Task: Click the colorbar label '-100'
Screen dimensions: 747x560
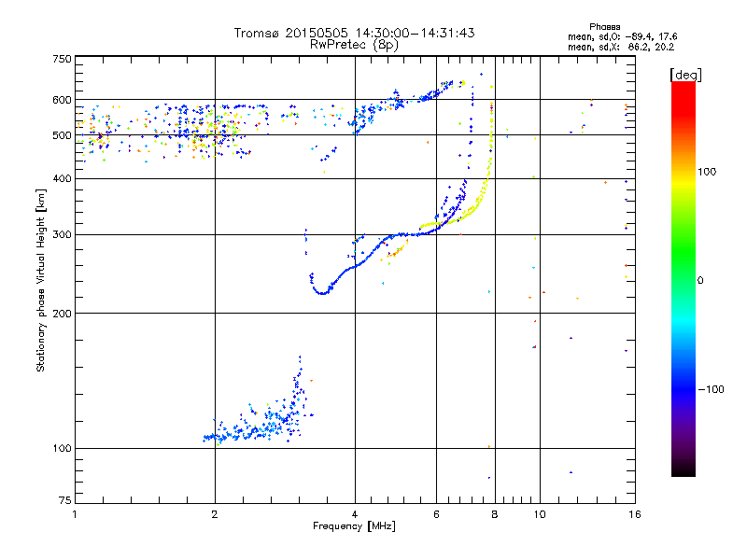Action: coord(712,389)
